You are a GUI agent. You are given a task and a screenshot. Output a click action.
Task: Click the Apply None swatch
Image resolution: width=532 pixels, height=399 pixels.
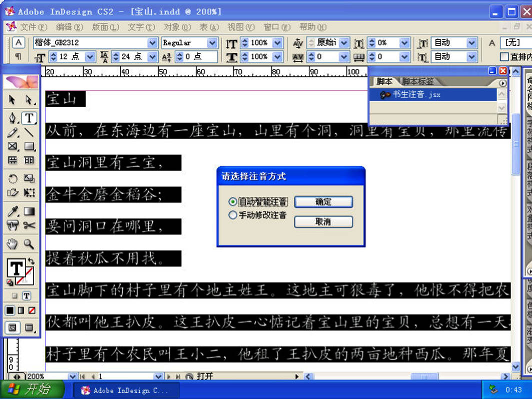(x=32, y=310)
